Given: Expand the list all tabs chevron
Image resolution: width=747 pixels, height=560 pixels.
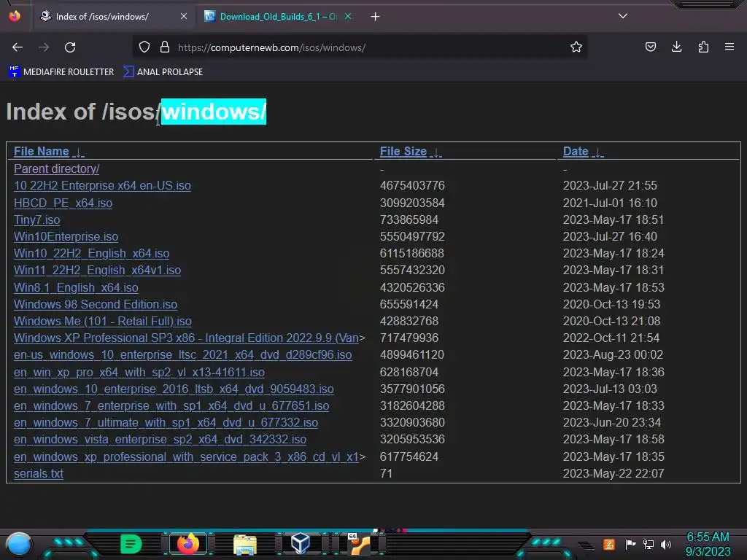Looking at the screenshot, I should click(623, 16).
